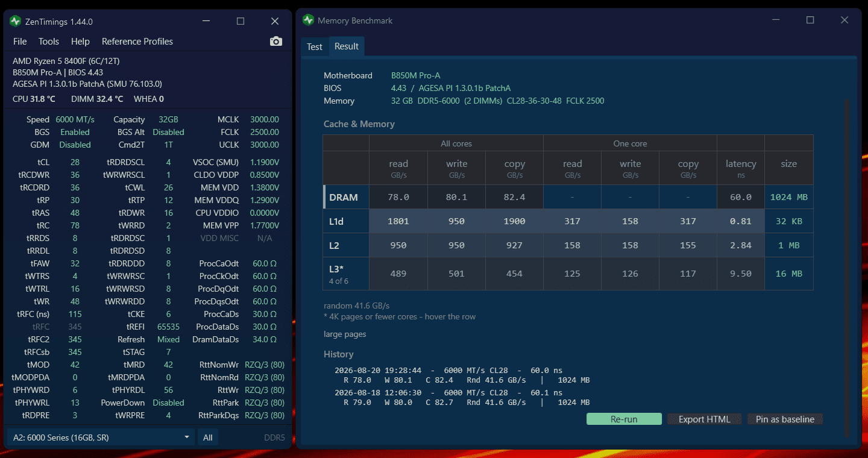Image resolution: width=868 pixels, height=458 pixels.
Task: Click the DramDataDs value 34.0 Ω
Action: 265,339
